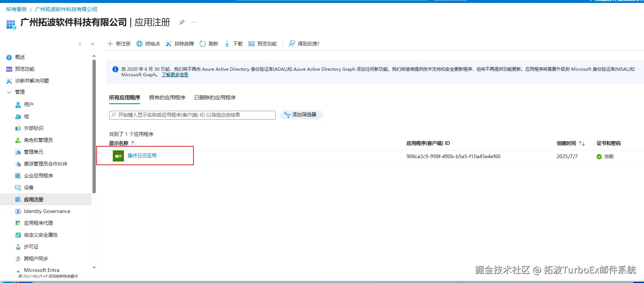This screenshot has width=644, height=283.
Task: Click the application ID 908ca3c9-998f-490b-b5e5-f10a45e4ef60
Action: click(454, 156)
